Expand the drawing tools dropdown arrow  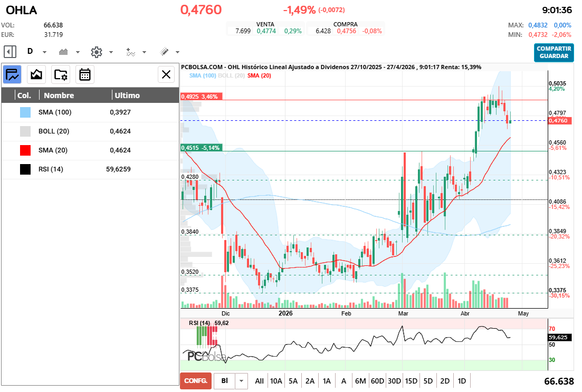pos(177,52)
